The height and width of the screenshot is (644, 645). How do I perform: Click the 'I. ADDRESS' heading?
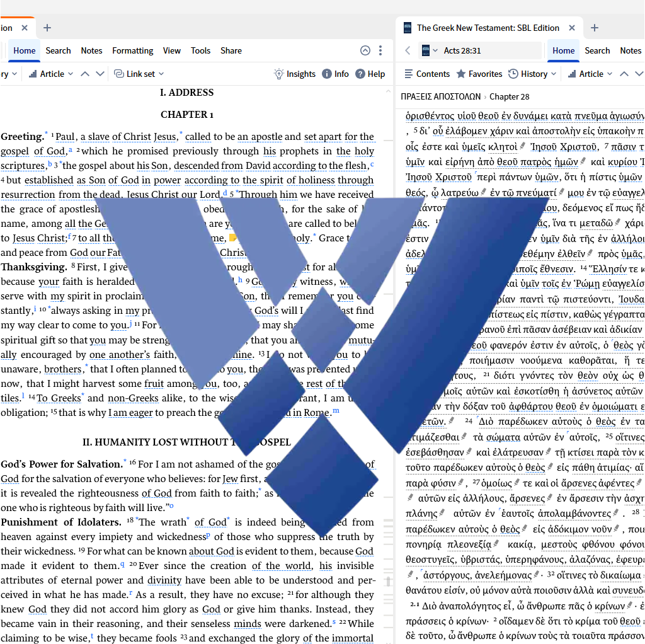[186, 93]
